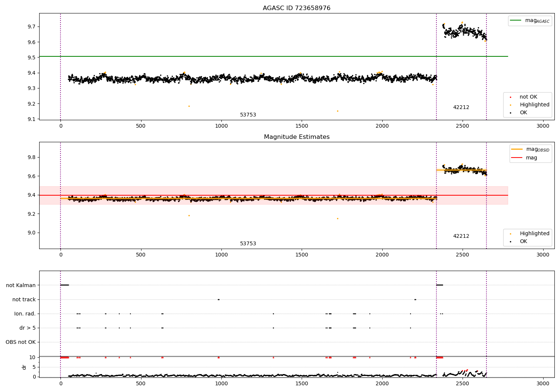Click x-tick '2500' under Magnitude Estimates plot
Image resolution: width=560 pixels, height=392 pixels.
click(x=463, y=255)
